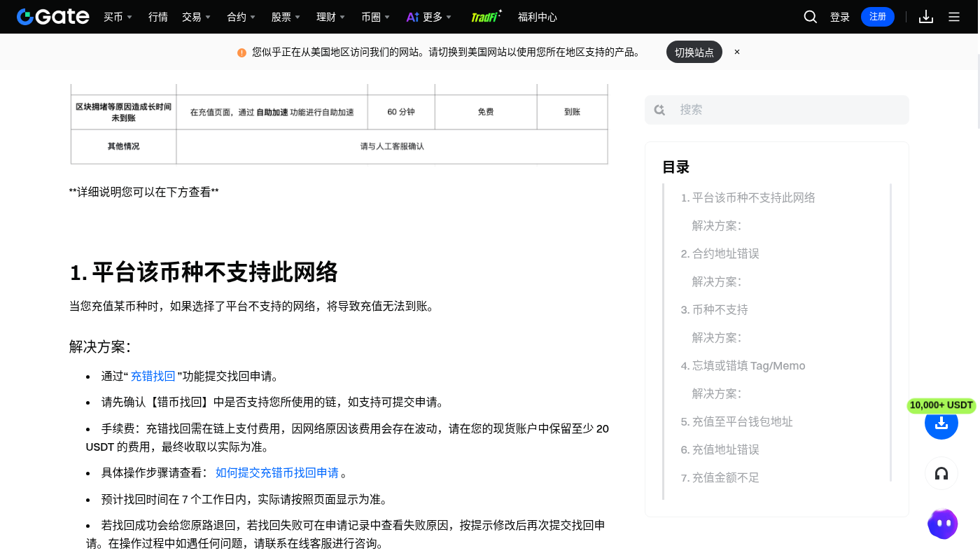Screen dimensions: 980x560
Task: Click the 区块拥堵等原因造成长时间未到账 cell
Action: [123, 112]
